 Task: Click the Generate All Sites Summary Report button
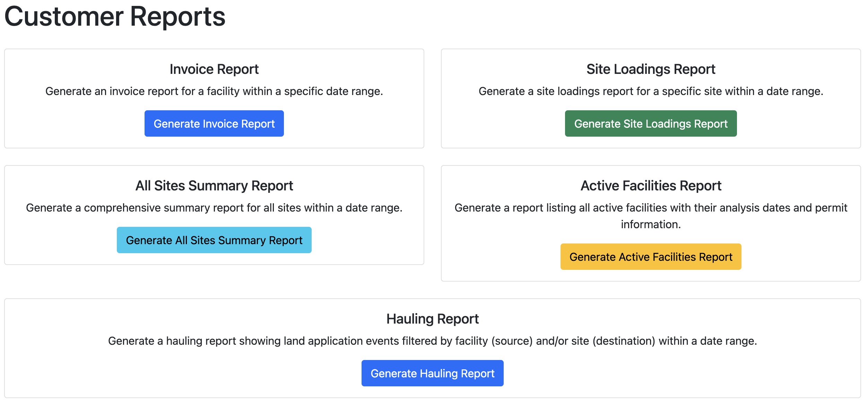tap(214, 240)
